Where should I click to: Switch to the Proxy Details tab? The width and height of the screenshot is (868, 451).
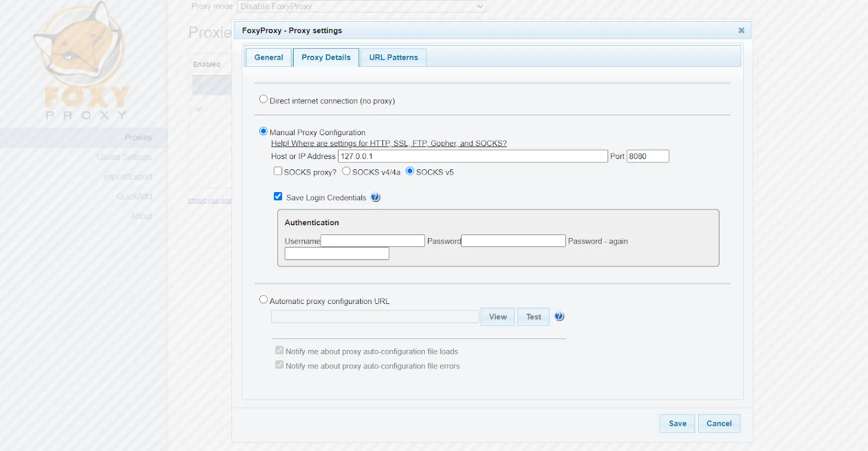tap(326, 58)
